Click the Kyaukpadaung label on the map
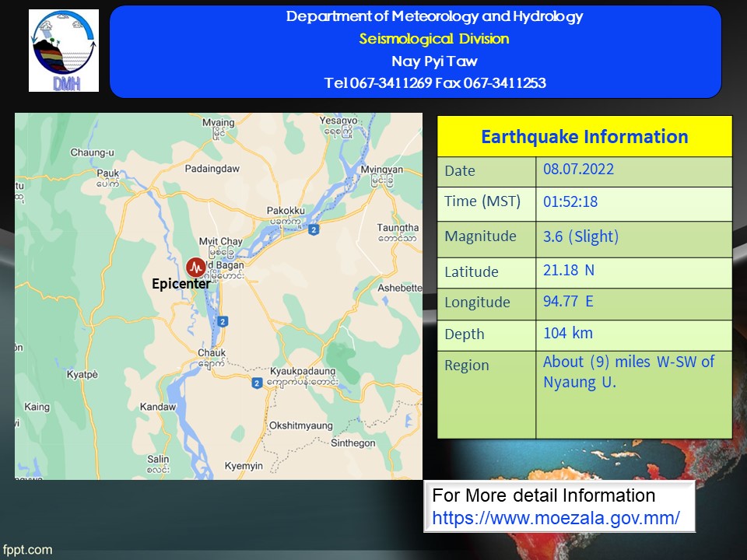Screen dimensions: 747x560 coord(303,371)
